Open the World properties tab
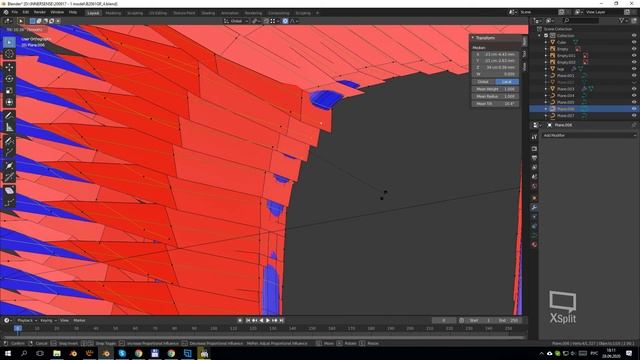The image size is (640, 360). tap(534, 186)
